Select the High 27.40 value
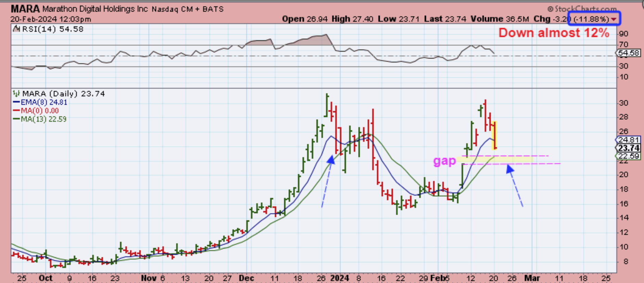644x283 pixels. [352, 19]
